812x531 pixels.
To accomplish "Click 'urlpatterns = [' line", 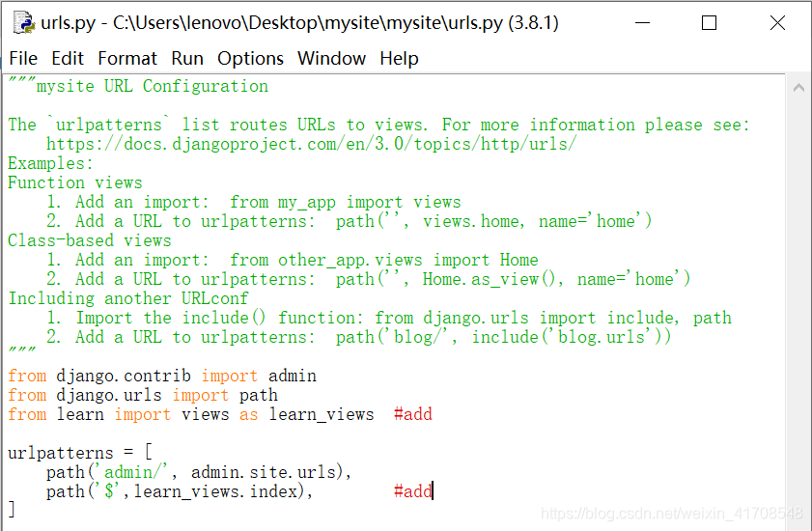I will tap(80, 453).
